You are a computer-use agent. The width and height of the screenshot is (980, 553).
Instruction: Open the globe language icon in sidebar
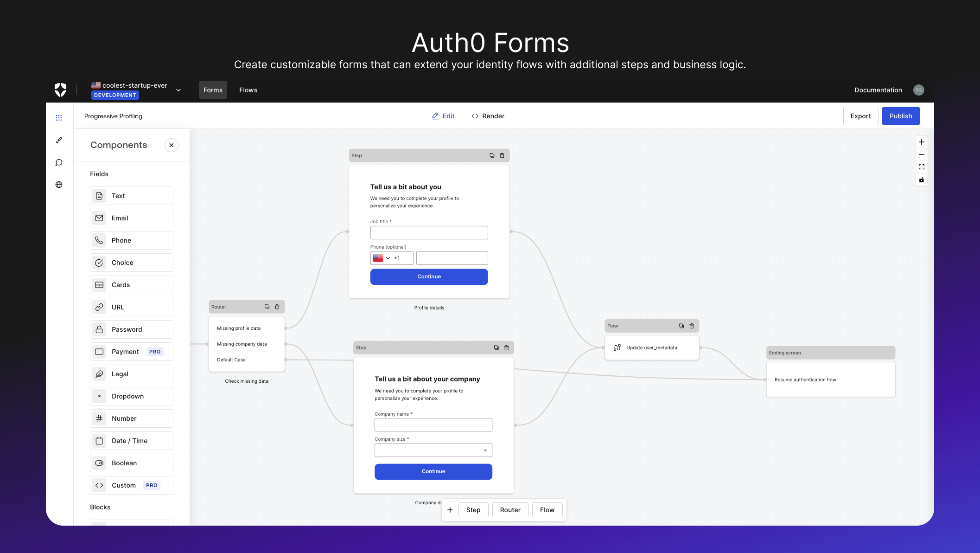[x=59, y=185]
